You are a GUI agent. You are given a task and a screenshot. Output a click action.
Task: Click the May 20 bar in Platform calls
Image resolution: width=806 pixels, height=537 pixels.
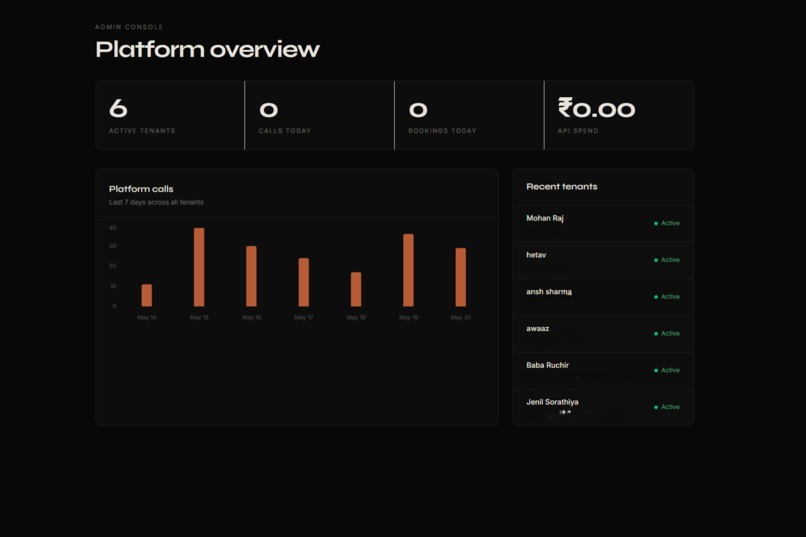click(461, 277)
